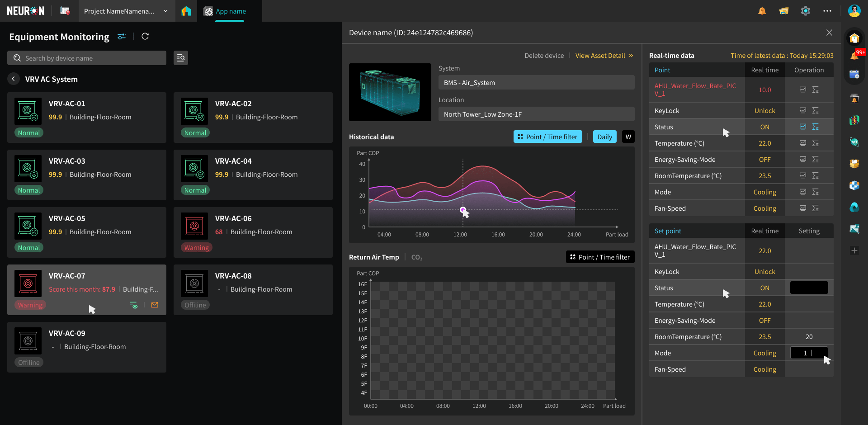Open the settings gear in the top bar
The image size is (868, 425).
(x=805, y=10)
